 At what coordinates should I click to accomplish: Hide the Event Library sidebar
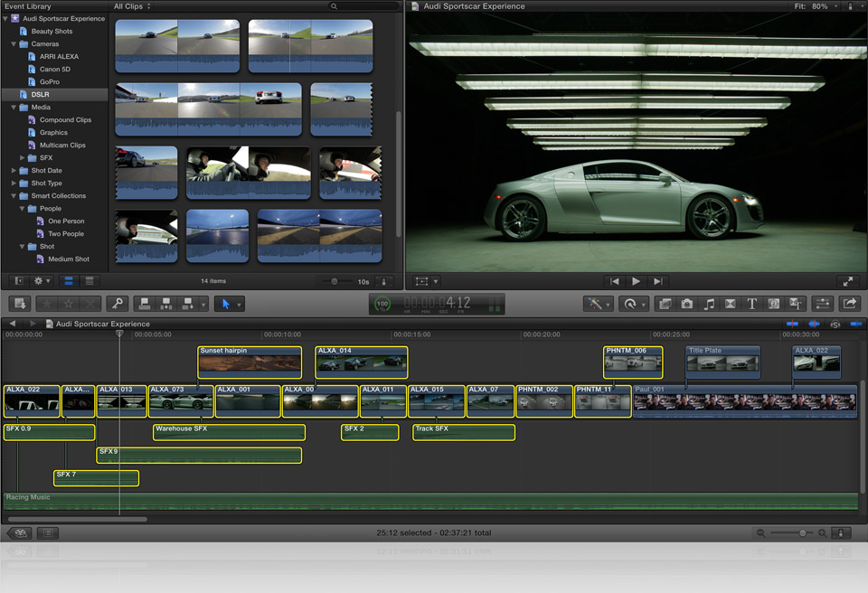pyautogui.click(x=19, y=281)
